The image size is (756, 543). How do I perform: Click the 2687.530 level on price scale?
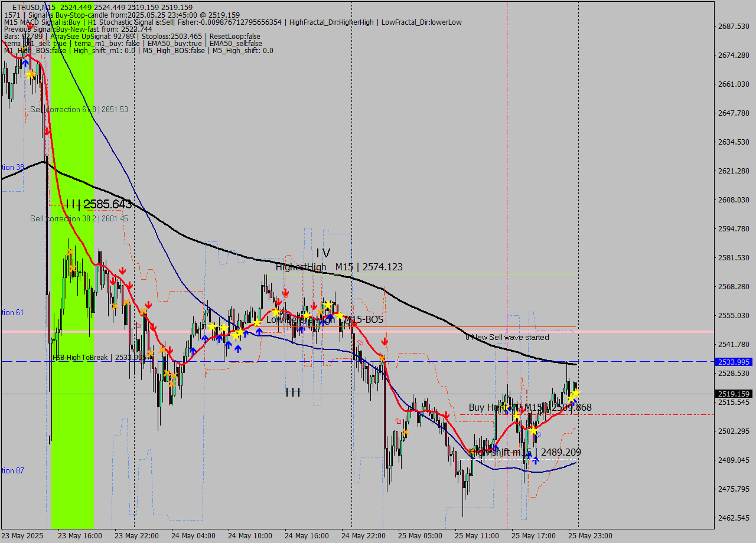point(733,26)
